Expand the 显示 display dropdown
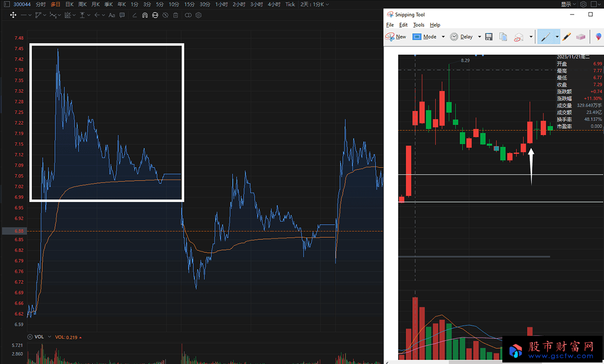Screen dimensions: 604x364 pyautogui.click(x=568, y=4)
